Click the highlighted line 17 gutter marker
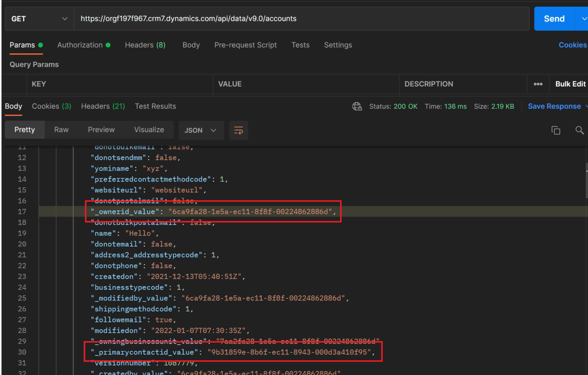The image size is (588, 375). 22,211
